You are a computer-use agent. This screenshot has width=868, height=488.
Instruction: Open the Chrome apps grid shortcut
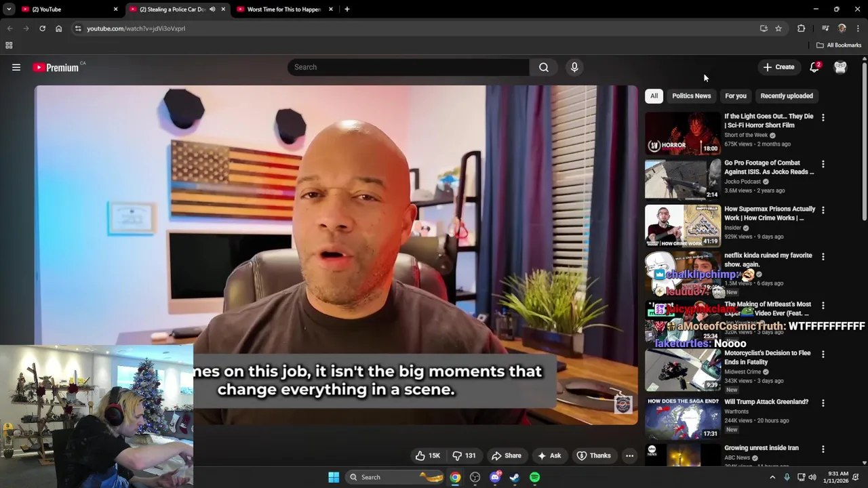click(x=9, y=45)
